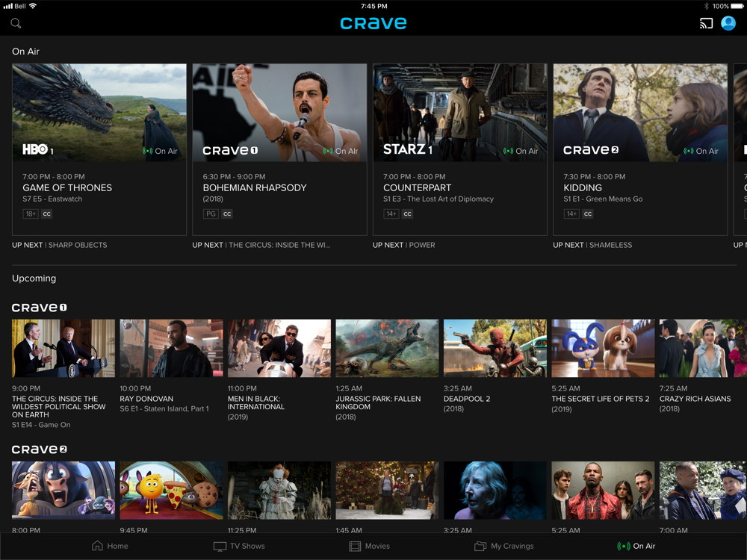Open the user profile avatar

click(728, 23)
